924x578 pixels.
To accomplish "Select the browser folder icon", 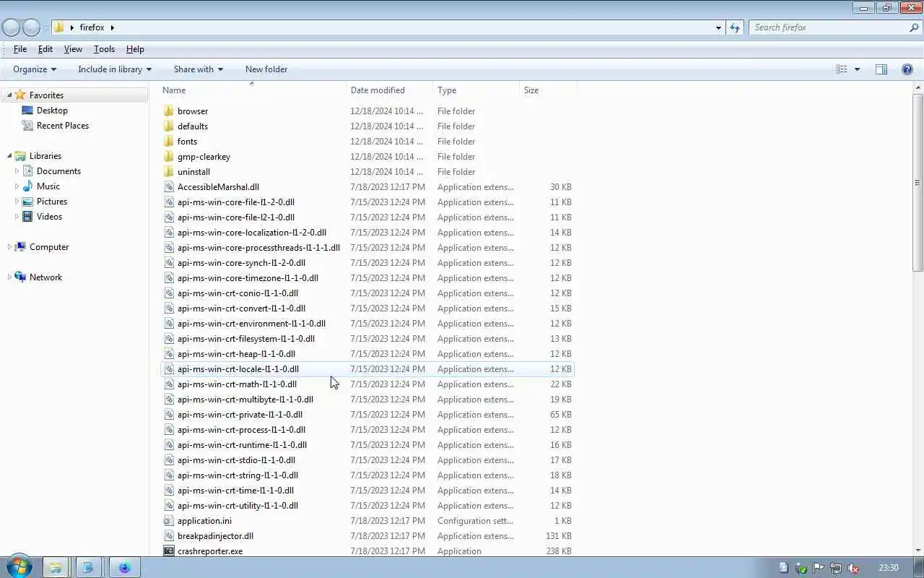I will tap(168, 111).
